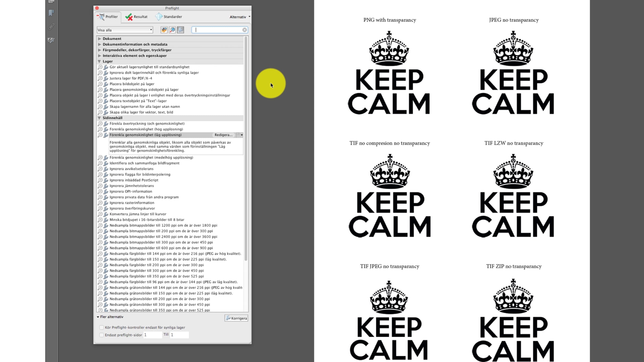The height and width of the screenshot is (362, 644).
Task: Click wrench icon beside 'Ignorera avvikelsetolerans'
Action: (106, 169)
